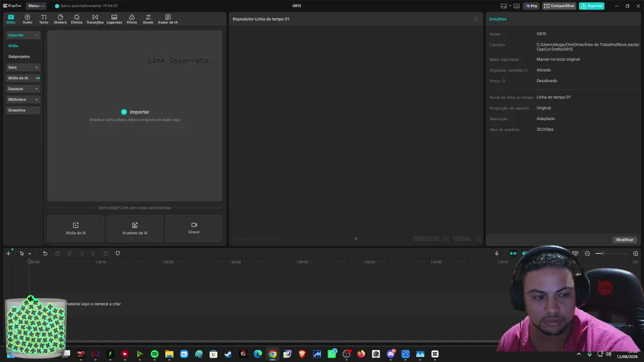Screen dimensions: 644x362
Task: Click the redo arrow in timeline
Action: point(57,253)
